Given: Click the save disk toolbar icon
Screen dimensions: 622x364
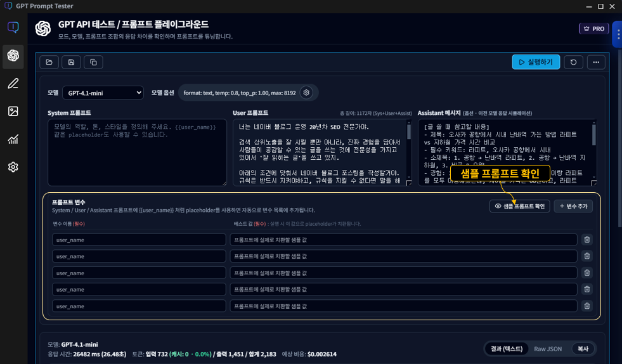Looking at the screenshot, I should coord(72,62).
